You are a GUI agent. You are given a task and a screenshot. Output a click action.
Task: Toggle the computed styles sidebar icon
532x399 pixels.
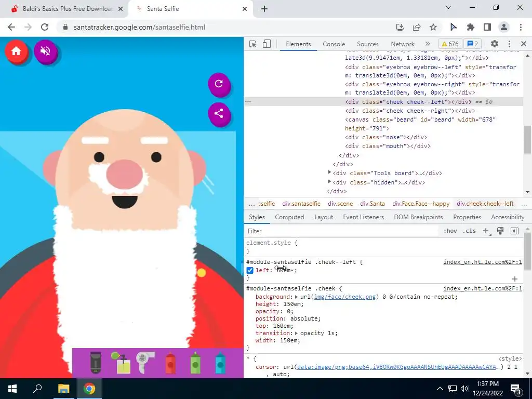tap(514, 231)
